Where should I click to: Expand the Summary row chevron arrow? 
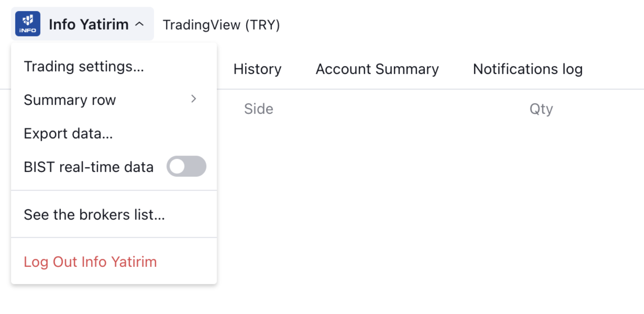(x=194, y=99)
